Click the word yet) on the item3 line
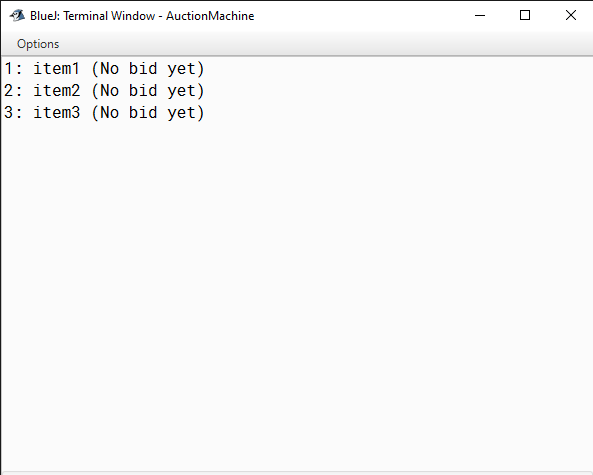Viewport: 593px width, 475px height. coord(186,113)
